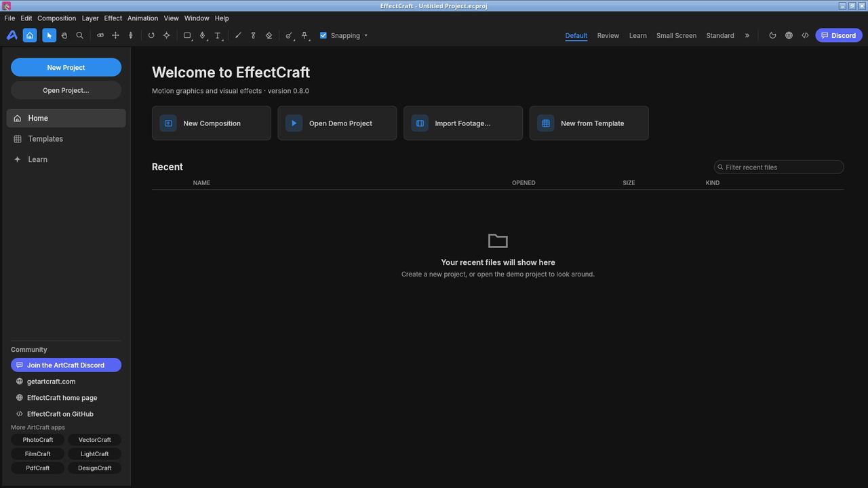
Task: Select the Selection arrow tool
Action: pyautogui.click(x=49, y=35)
